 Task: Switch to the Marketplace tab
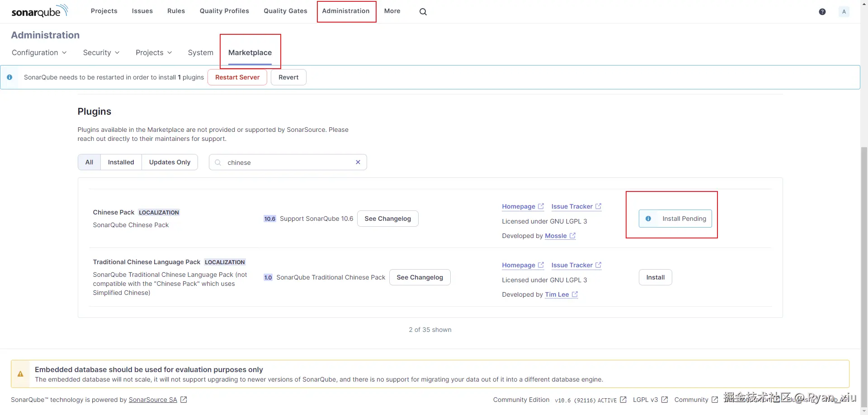point(250,52)
